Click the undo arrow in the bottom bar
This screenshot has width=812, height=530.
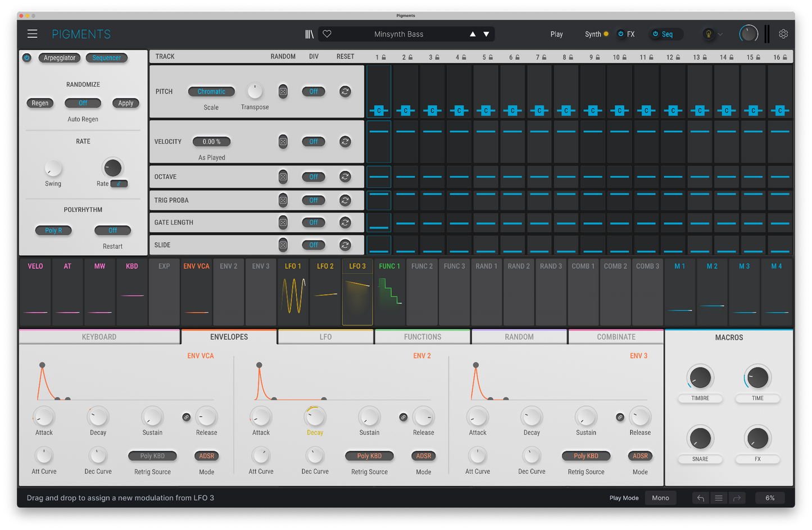pos(700,498)
